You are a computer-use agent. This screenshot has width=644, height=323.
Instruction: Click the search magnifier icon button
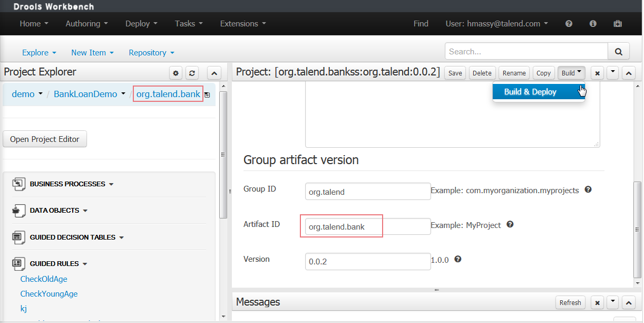pyautogui.click(x=619, y=51)
